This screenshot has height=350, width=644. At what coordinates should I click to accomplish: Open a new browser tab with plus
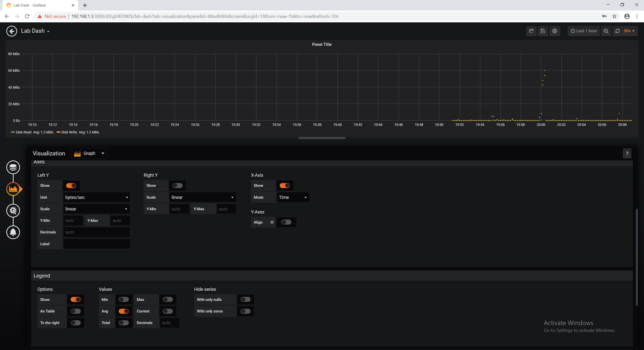click(x=85, y=5)
